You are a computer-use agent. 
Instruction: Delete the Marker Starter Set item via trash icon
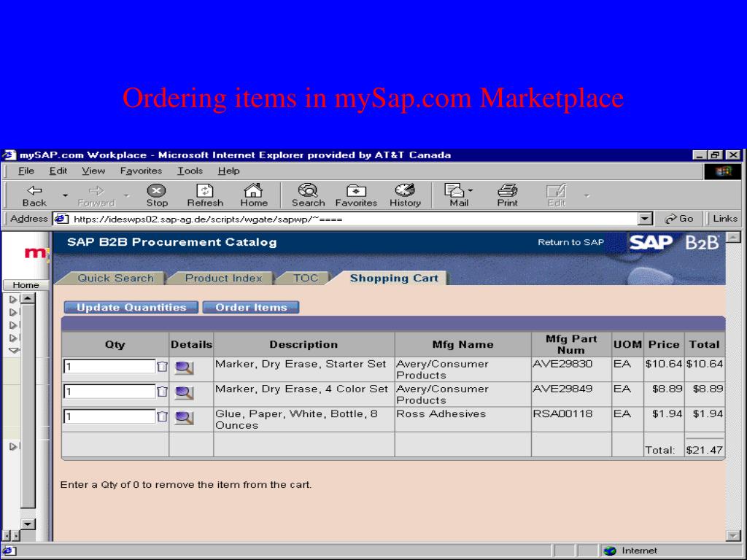[162, 367]
